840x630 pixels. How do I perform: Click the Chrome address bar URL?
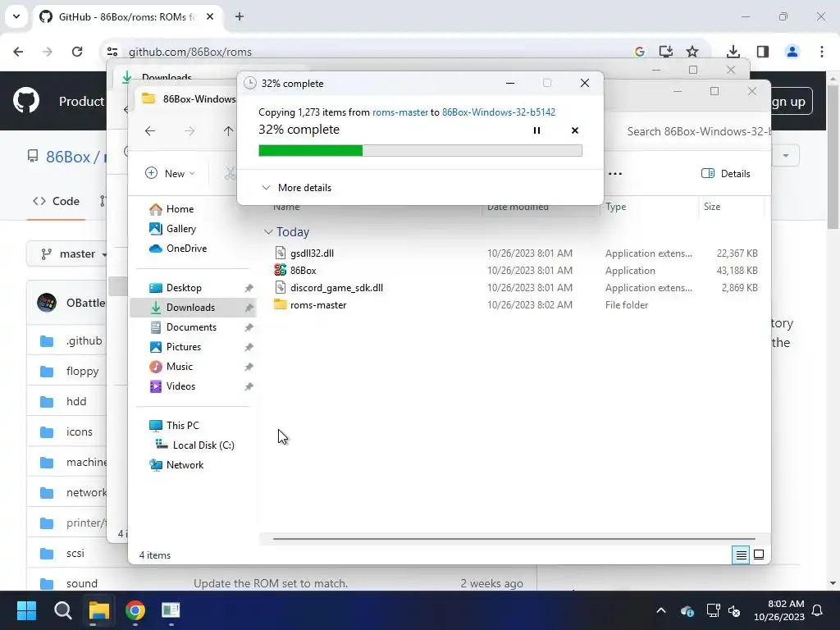coord(190,52)
